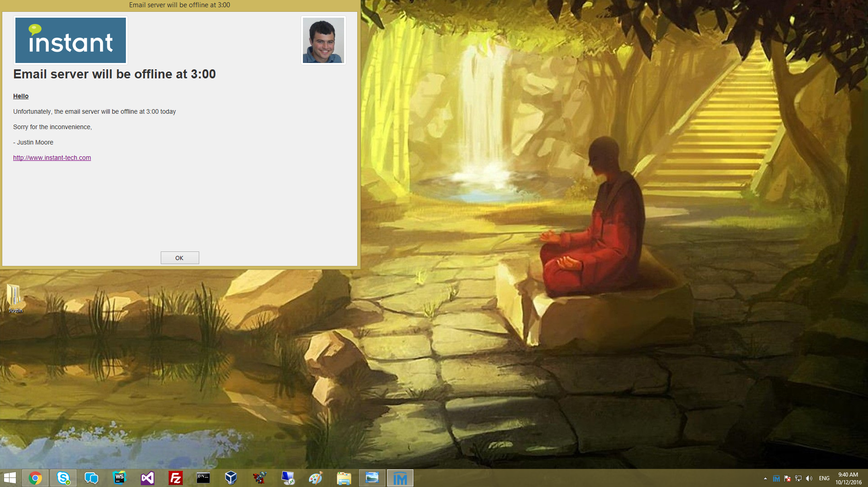Open network status tray icon

(798, 478)
